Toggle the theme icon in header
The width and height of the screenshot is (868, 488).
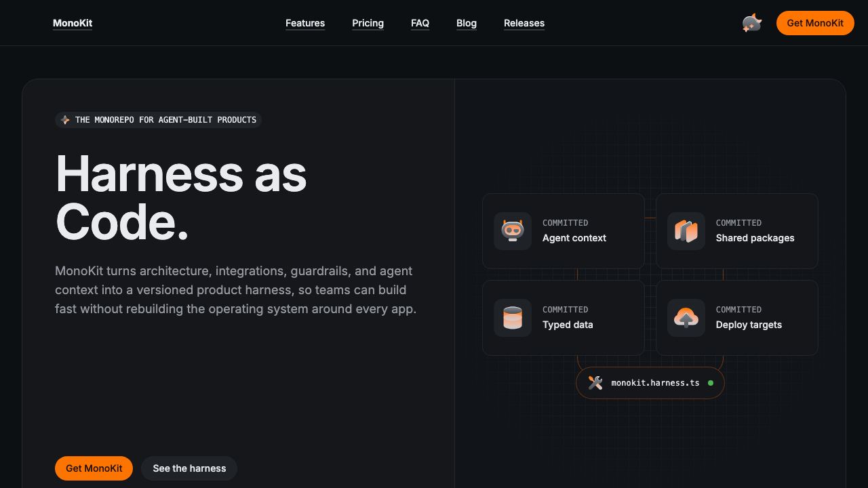click(752, 23)
